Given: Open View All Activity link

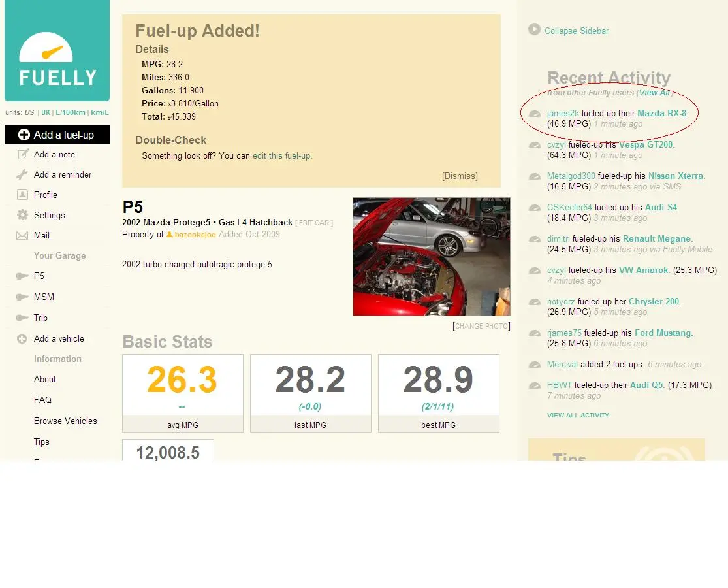Looking at the screenshot, I should pos(578,416).
